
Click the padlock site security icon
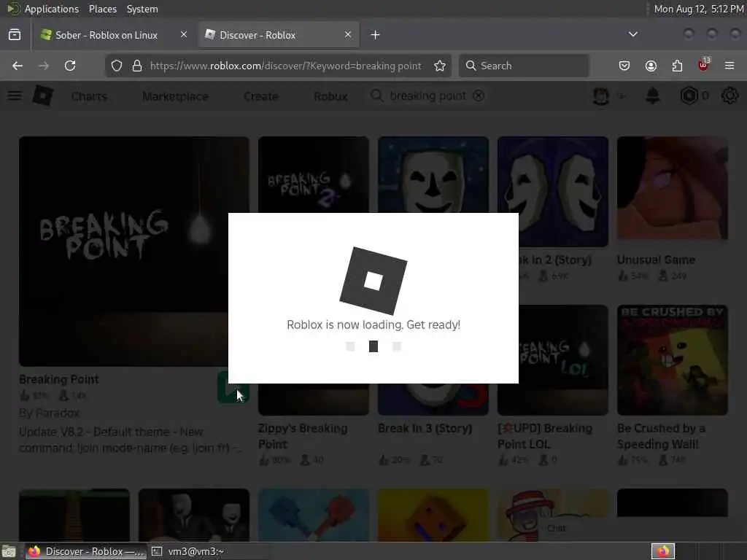click(x=137, y=66)
